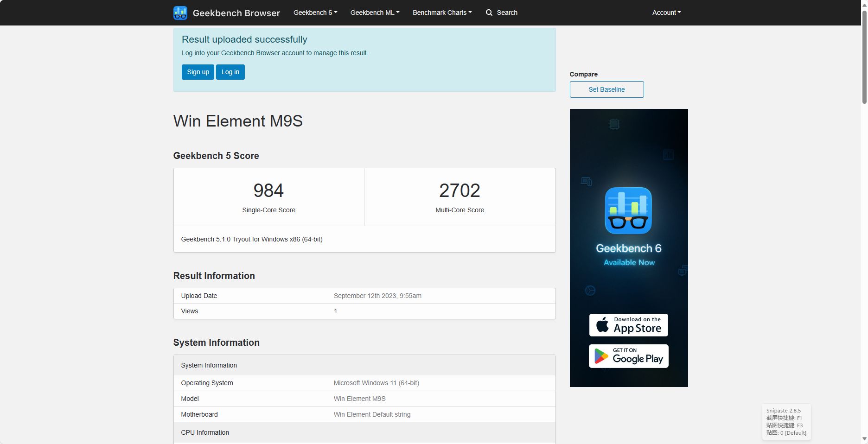Click the search magnifier icon
Image resolution: width=868 pixels, height=444 pixels.
tap(489, 13)
